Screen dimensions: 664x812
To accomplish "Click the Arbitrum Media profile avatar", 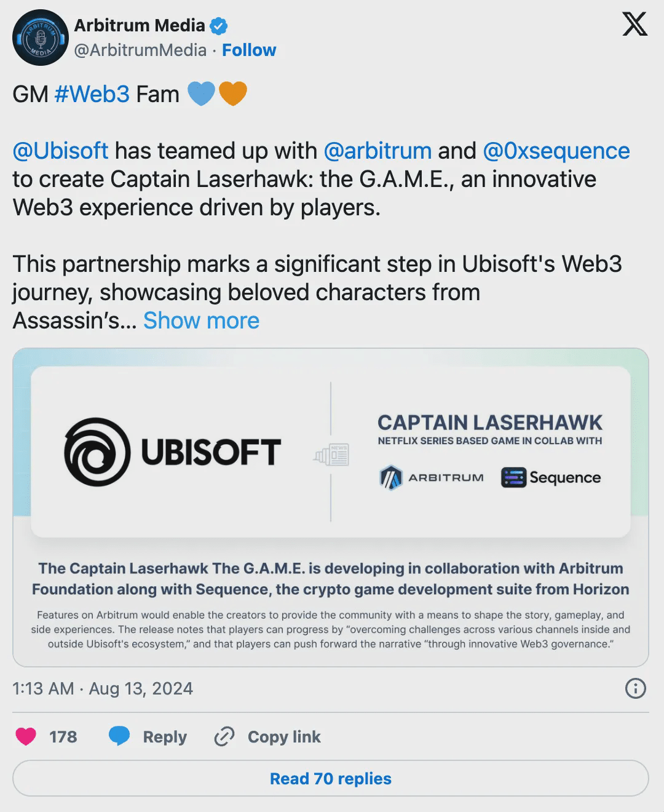I will 39,38.
